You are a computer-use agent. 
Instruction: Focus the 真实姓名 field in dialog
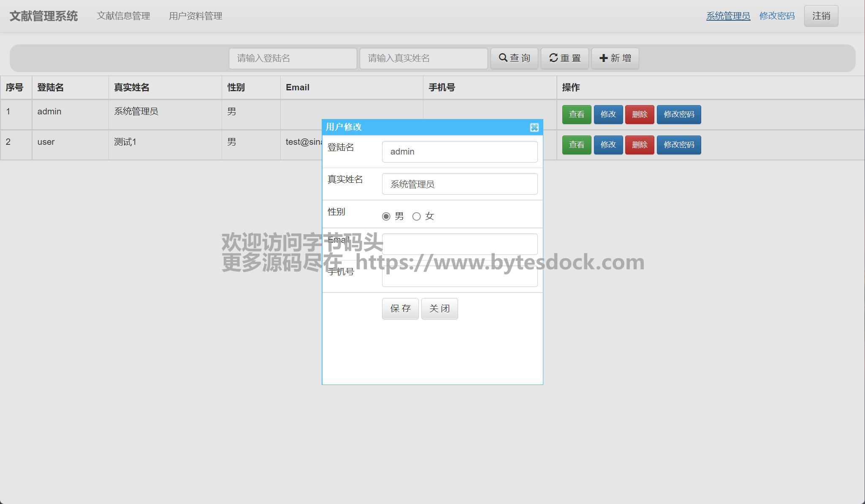[459, 184]
